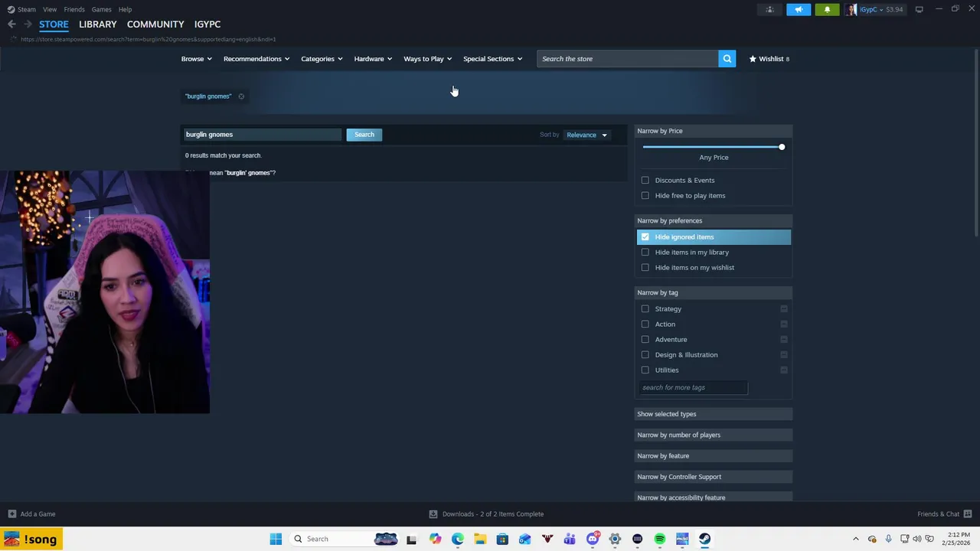Expand the Hardware dropdown
The height and width of the screenshot is (551, 980).
tap(373, 59)
